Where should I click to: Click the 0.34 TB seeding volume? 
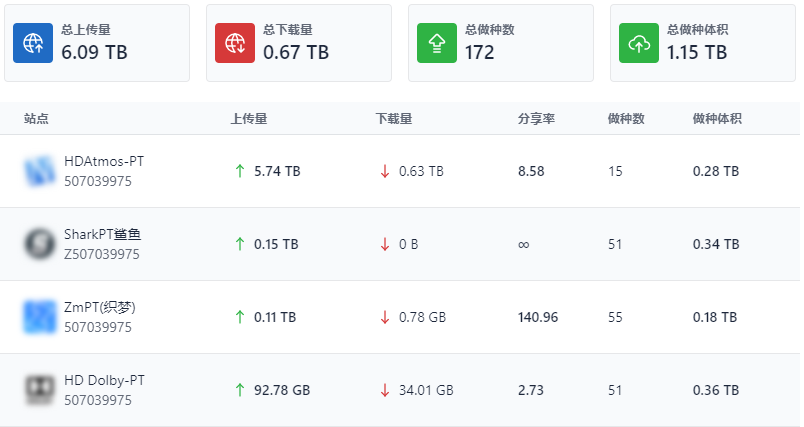tap(716, 244)
